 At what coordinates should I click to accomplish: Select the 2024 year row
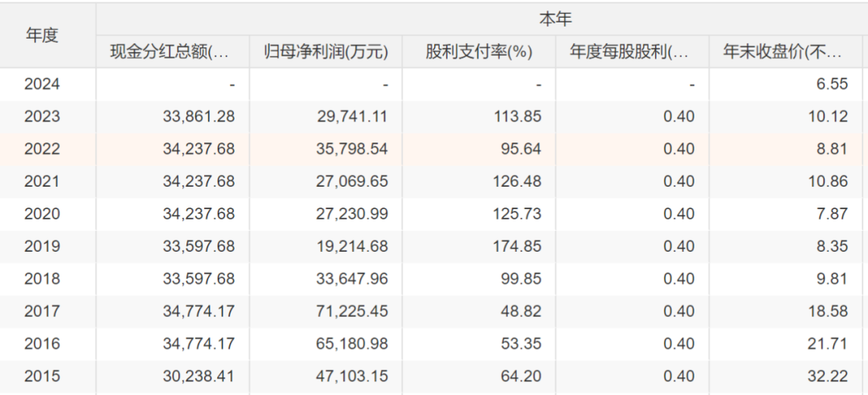tap(42, 84)
